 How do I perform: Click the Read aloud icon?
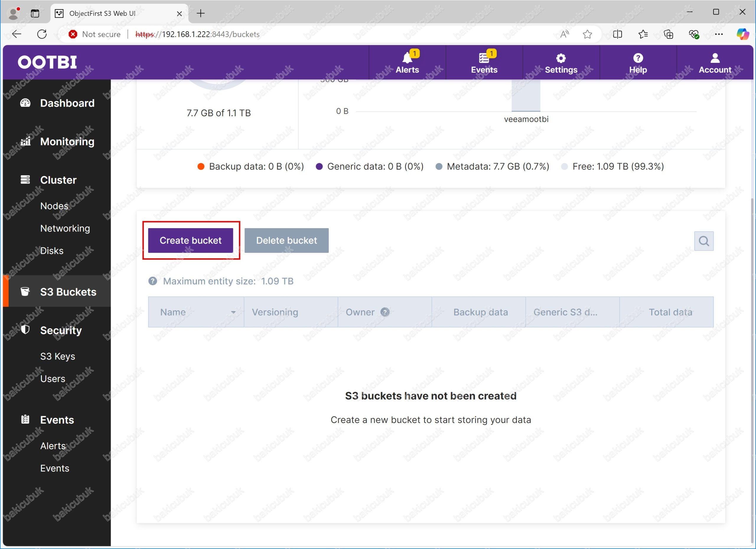point(564,34)
